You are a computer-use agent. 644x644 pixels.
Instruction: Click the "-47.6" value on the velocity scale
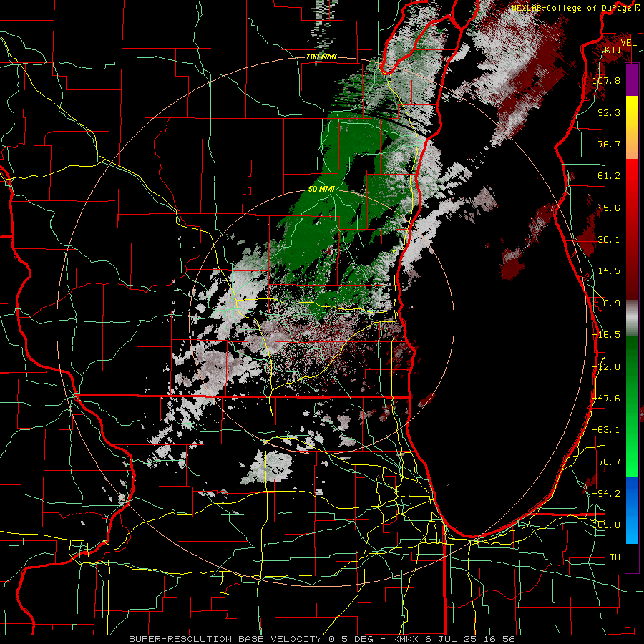pyautogui.click(x=606, y=399)
